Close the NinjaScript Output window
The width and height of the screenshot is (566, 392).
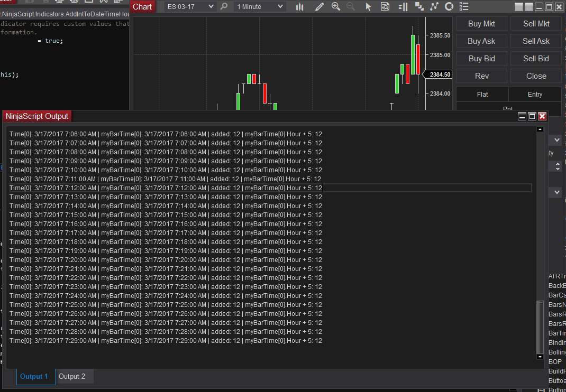[x=542, y=116]
